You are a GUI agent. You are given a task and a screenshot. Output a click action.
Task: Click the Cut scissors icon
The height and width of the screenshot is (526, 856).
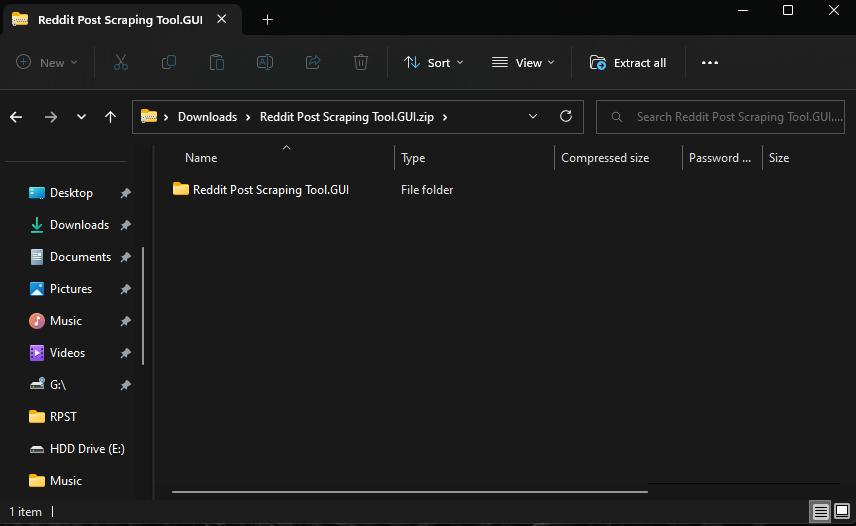tap(121, 63)
